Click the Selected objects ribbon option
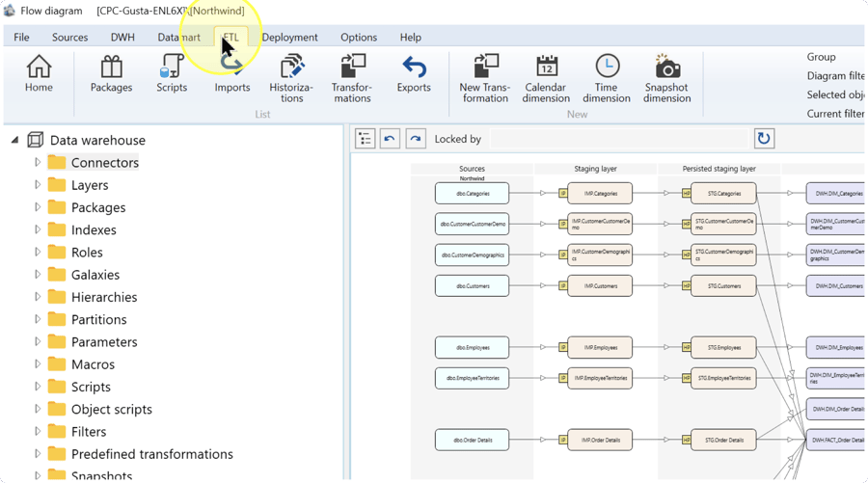Image resolution: width=868 pixels, height=483 pixels. pos(835,94)
